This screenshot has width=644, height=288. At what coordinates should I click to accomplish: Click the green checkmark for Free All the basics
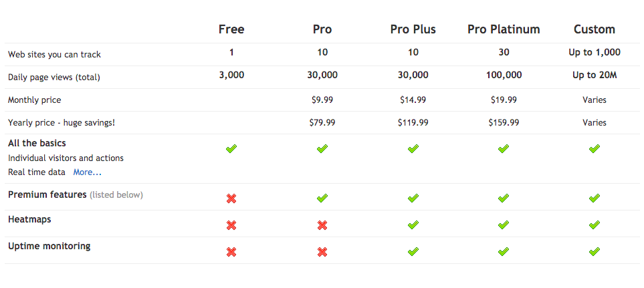point(231,149)
